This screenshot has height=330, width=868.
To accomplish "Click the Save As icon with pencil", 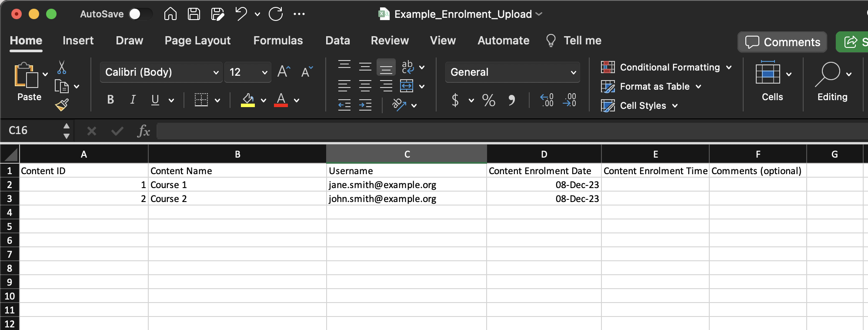I will (x=217, y=14).
